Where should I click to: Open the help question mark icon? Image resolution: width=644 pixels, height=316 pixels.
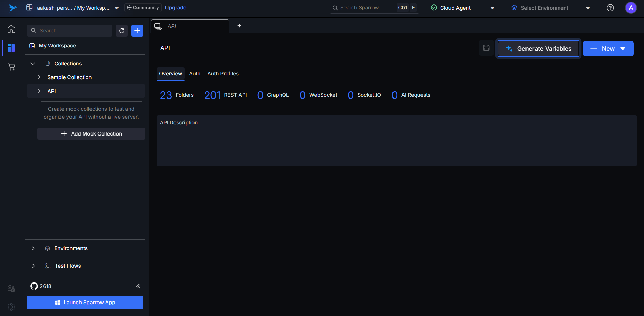[610, 8]
